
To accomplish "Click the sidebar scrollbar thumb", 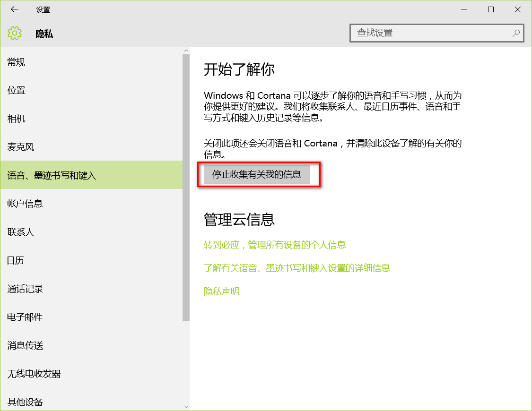I will coord(186,188).
